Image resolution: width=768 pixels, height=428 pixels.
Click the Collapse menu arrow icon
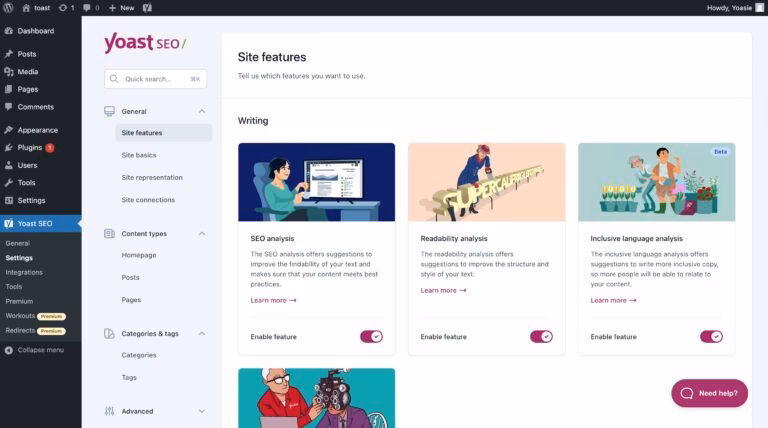click(9, 350)
